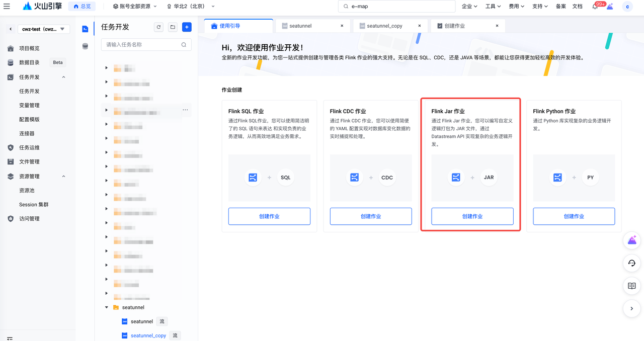
Task: Open 连接器 sidebar item
Action: pos(27,133)
